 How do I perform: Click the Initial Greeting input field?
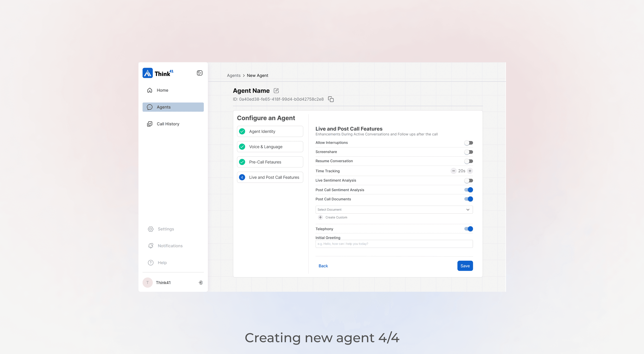click(394, 244)
